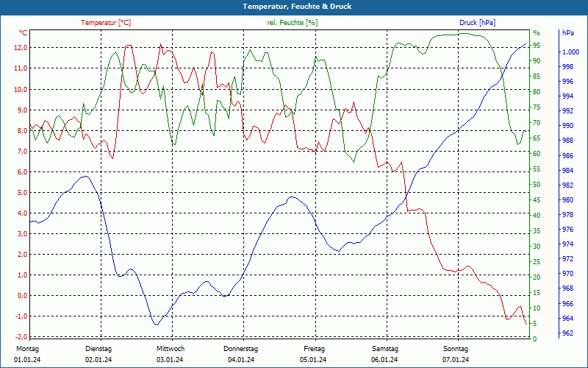Click the '8,0' temperature axis value
This screenshot has height=368, width=588.
click(x=22, y=131)
